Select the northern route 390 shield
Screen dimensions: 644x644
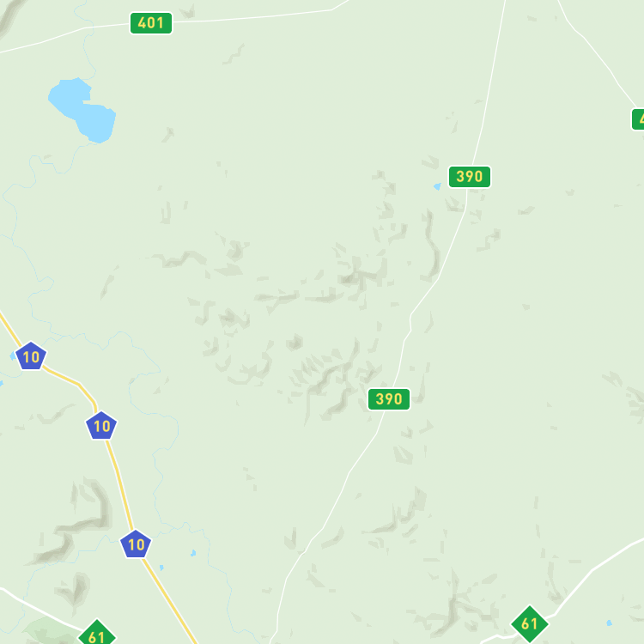[470, 177]
